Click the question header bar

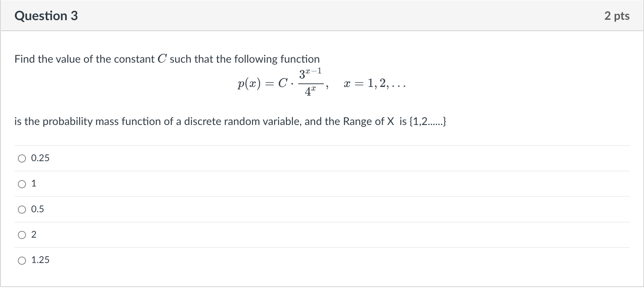[322, 16]
